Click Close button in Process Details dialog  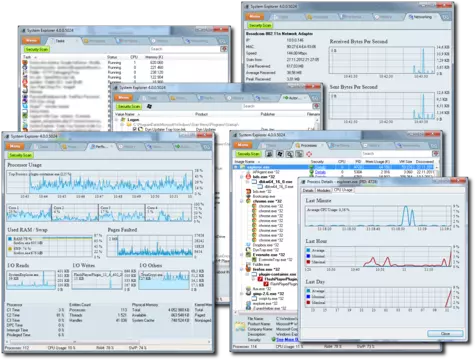point(445,333)
